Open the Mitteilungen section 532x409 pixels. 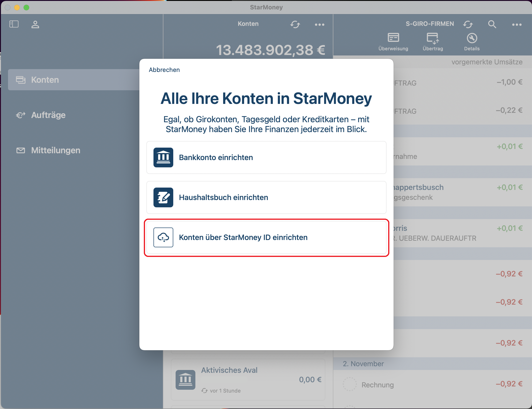point(55,150)
